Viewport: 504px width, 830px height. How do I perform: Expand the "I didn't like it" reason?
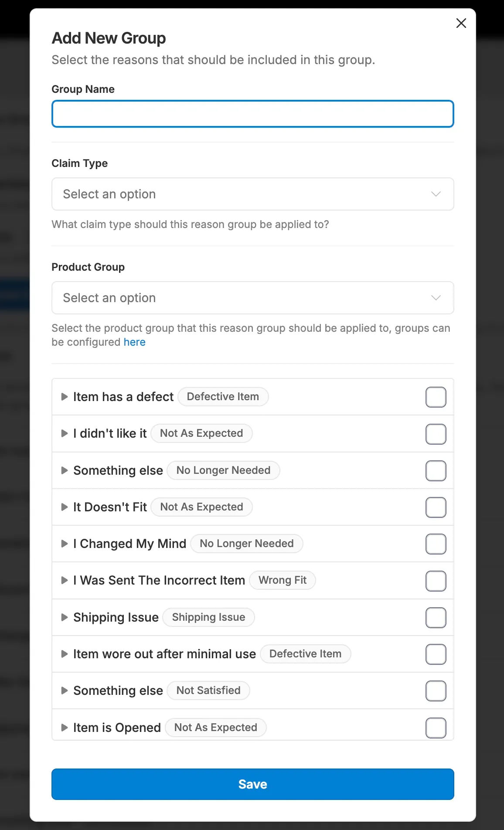tap(64, 433)
